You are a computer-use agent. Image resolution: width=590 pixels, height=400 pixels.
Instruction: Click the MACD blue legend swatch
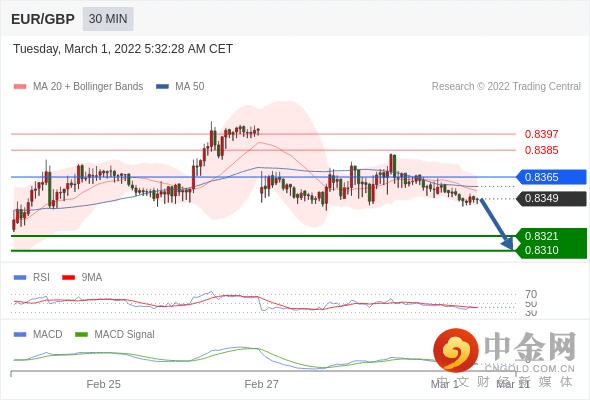pos(20,335)
